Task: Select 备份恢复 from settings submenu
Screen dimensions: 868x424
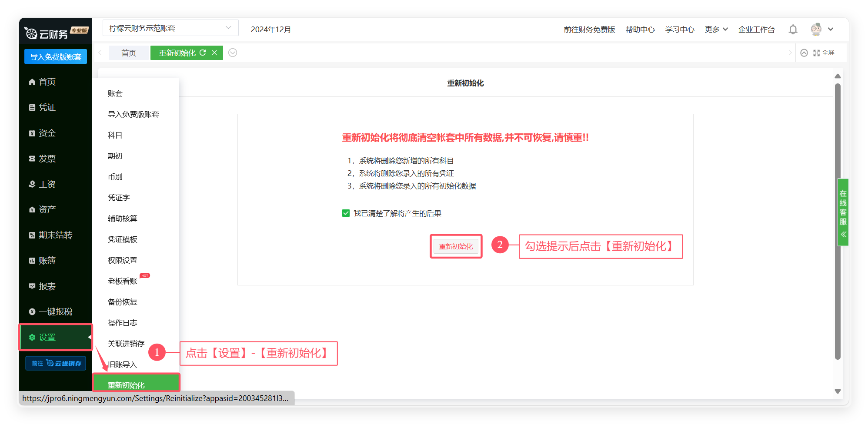Action: pyautogui.click(x=123, y=302)
